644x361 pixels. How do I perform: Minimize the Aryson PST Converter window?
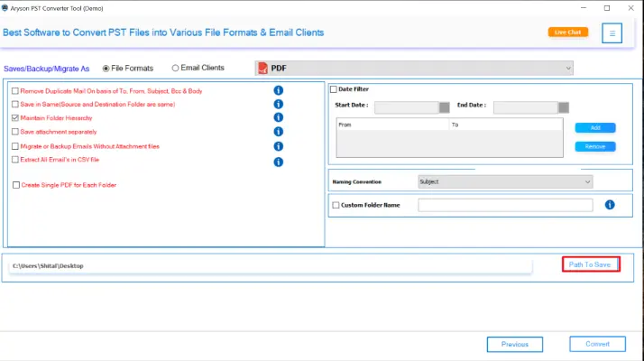point(584,8)
